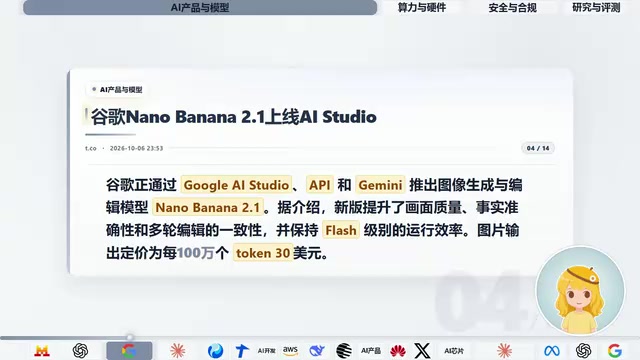Switch to the 安全与合规 tab
Screen dimensions: 640x360
pos(513,7)
